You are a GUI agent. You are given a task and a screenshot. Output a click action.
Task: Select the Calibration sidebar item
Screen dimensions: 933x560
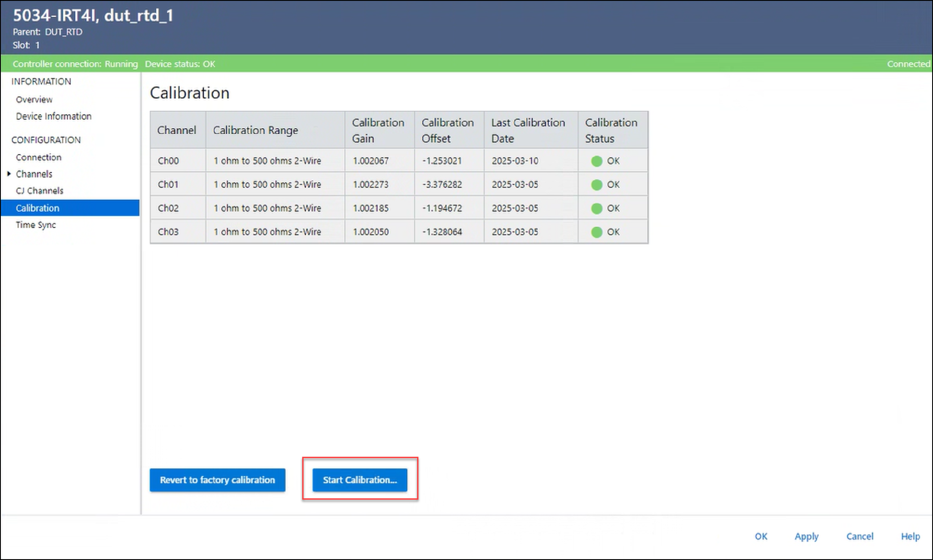(38, 208)
